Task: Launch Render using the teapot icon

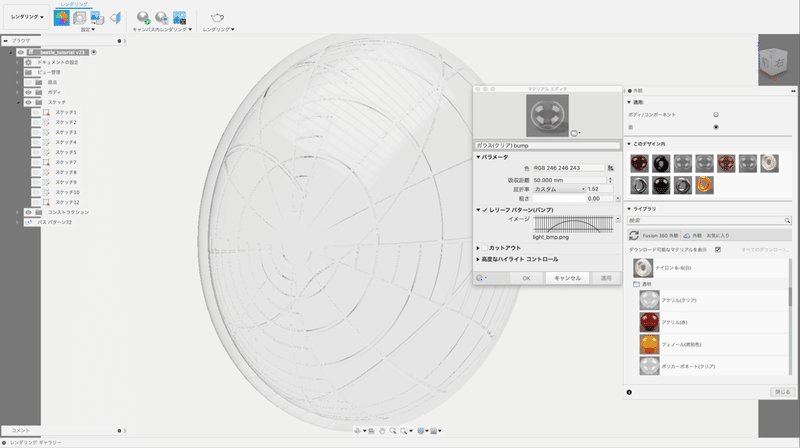Action: coord(217,18)
